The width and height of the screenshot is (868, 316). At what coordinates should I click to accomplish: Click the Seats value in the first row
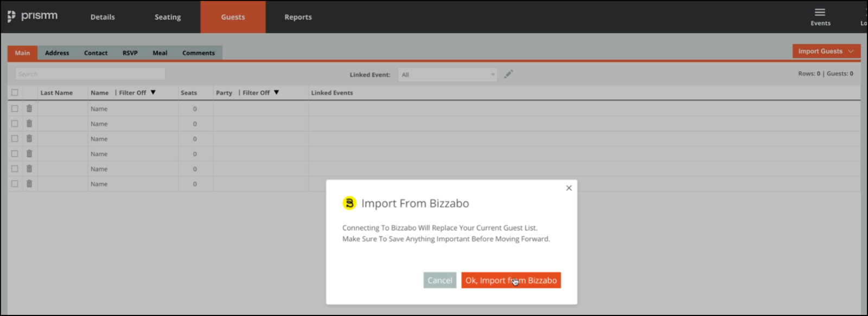(195, 108)
